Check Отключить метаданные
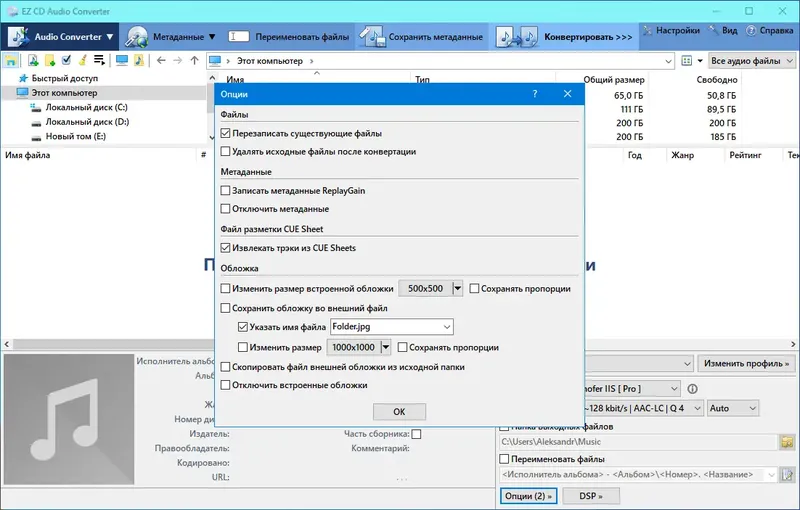 pos(226,209)
